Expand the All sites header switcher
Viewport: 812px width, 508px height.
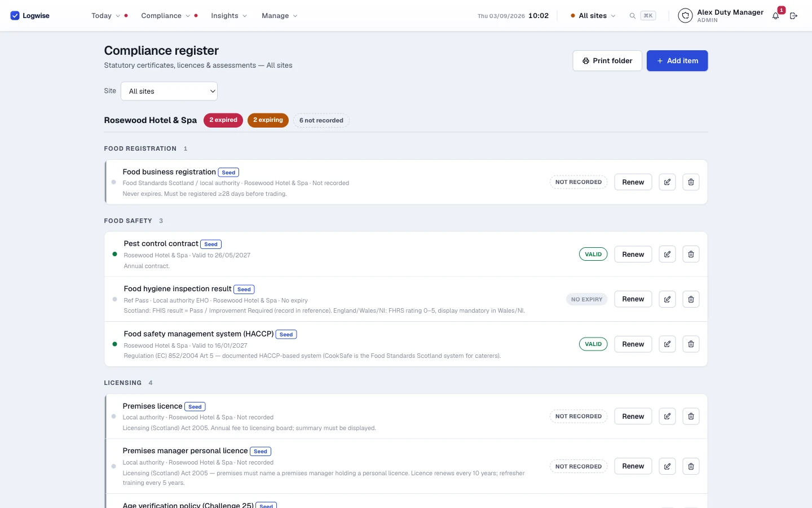click(x=593, y=16)
